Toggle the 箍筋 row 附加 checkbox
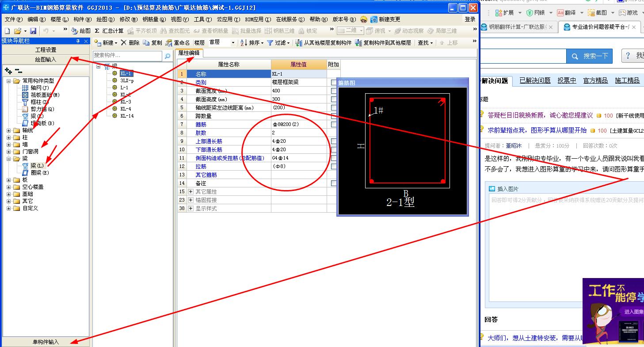Screen dimensions: 644x347 point(334,124)
